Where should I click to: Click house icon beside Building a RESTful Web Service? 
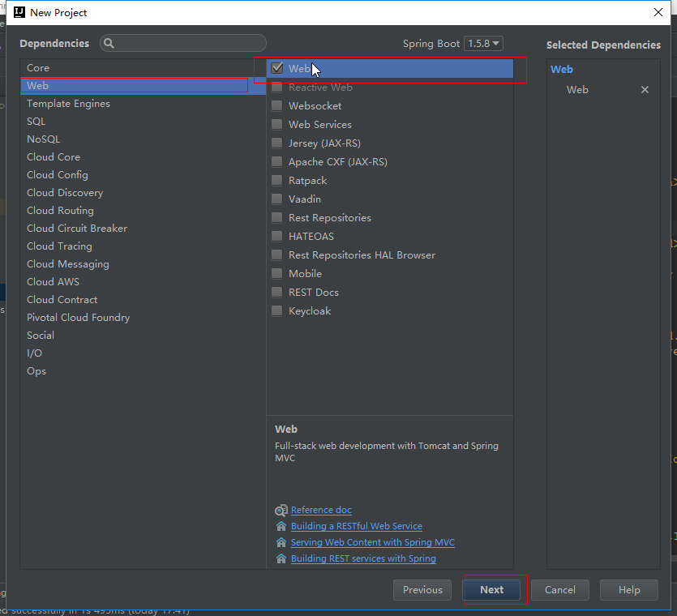[281, 526]
